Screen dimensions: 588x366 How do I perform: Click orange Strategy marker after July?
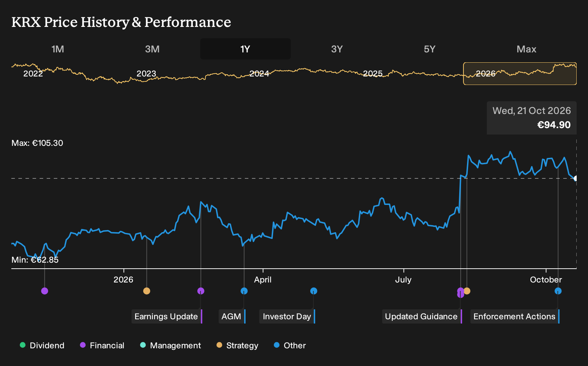[x=467, y=291]
